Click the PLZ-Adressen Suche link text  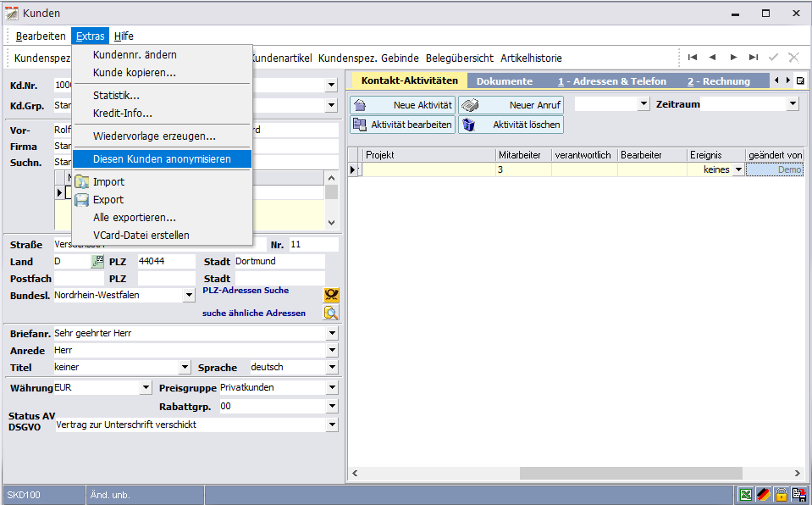pyautogui.click(x=246, y=291)
